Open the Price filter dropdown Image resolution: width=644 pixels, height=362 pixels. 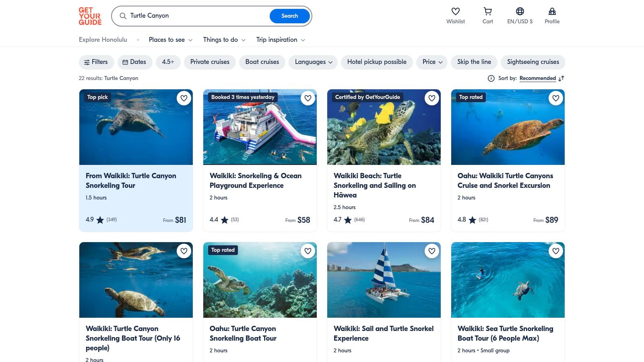(x=431, y=62)
